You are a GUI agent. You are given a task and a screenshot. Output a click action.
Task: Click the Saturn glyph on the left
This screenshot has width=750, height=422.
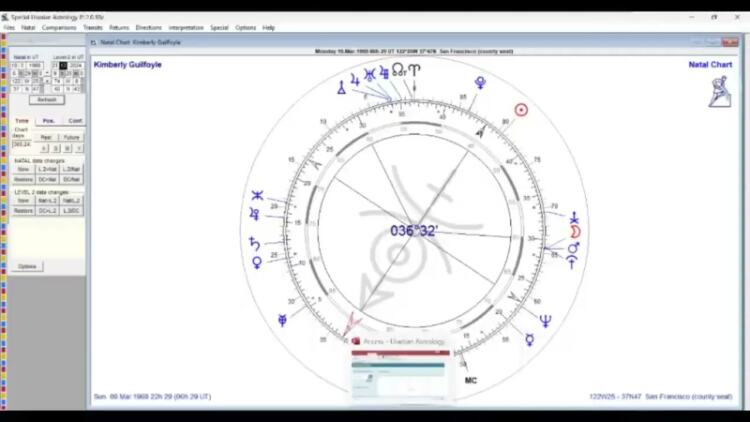pyautogui.click(x=254, y=244)
